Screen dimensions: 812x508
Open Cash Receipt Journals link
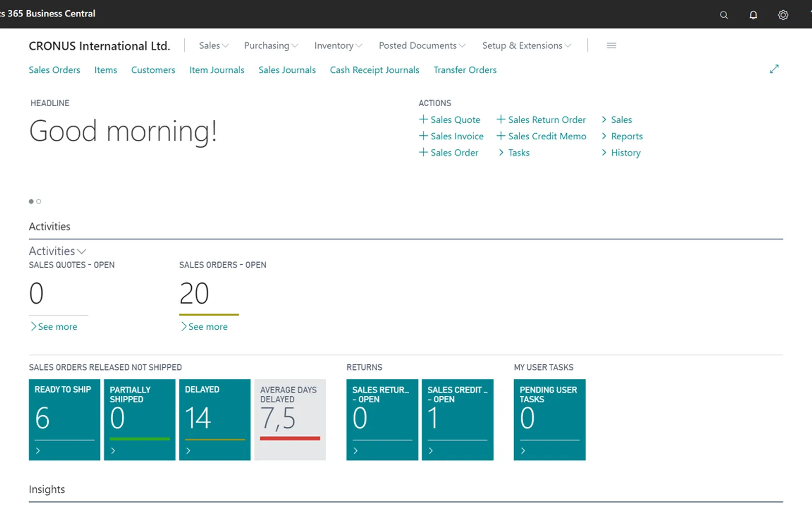375,70
